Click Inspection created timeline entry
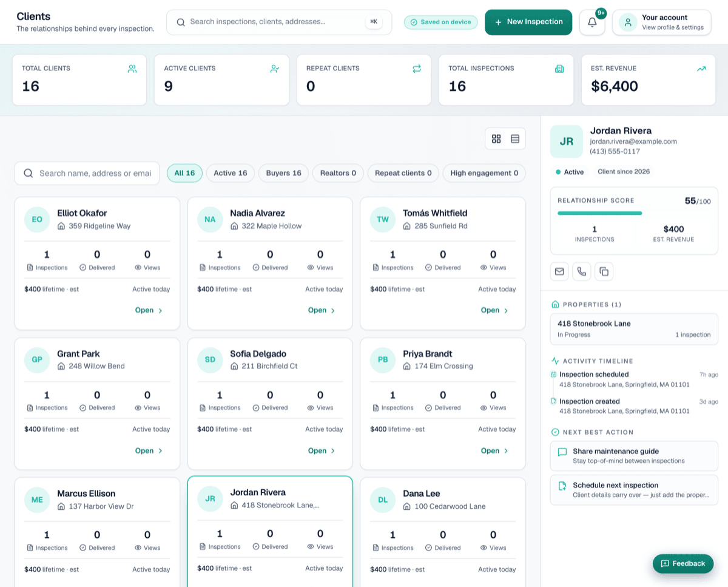The image size is (728, 587). pos(634,406)
